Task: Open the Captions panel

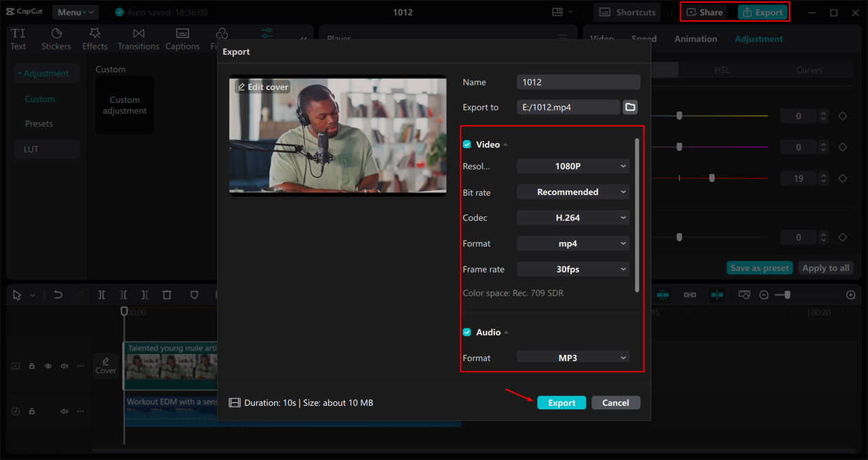Action: pyautogui.click(x=182, y=39)
